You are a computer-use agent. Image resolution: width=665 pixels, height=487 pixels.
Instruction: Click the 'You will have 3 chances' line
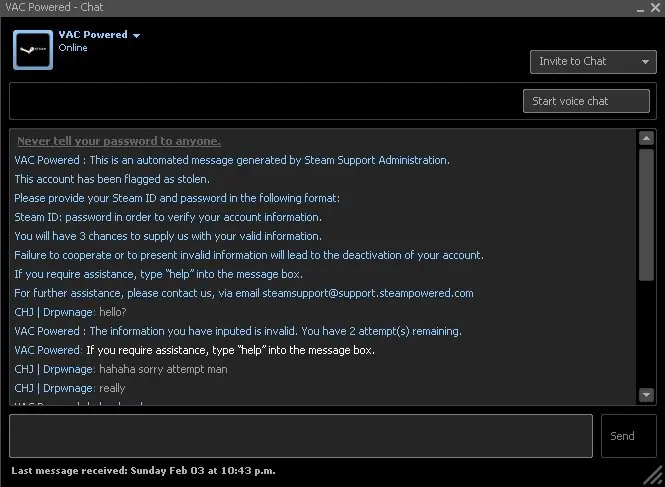[168, 236]
